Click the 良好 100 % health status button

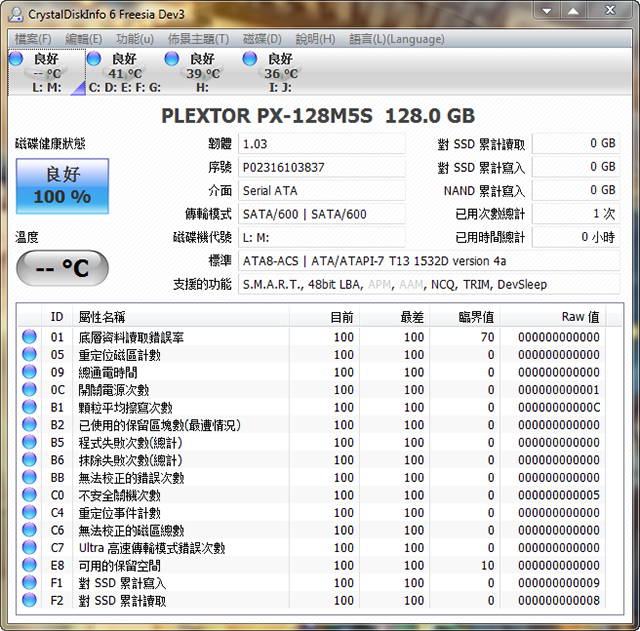62,186
